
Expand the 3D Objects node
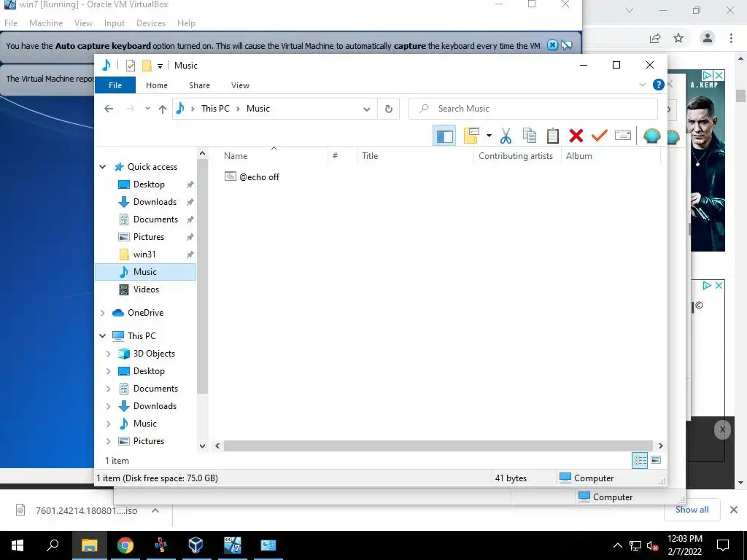[108, 354]
